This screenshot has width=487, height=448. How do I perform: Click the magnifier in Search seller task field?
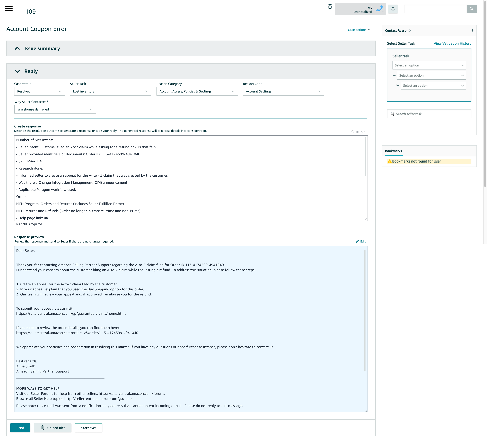pos(392,114)
